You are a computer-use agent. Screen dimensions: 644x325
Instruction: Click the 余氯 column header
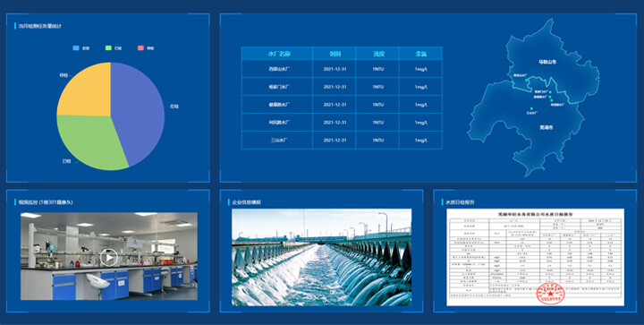point(420,54)
